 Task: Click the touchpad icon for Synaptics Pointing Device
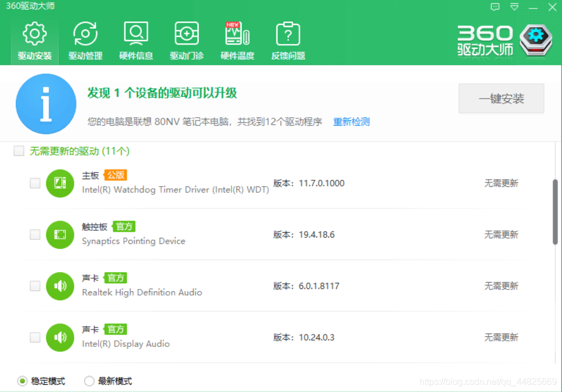(x=60, y=235)
